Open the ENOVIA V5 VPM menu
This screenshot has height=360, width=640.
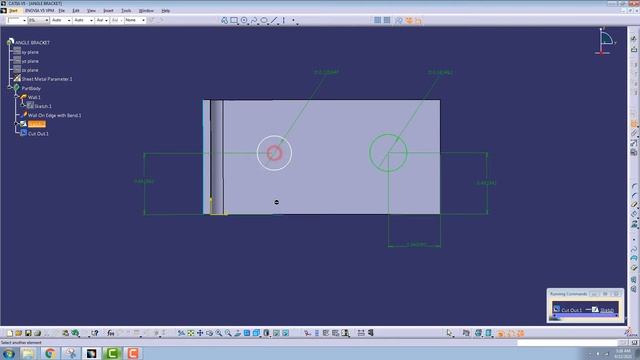click(39, 11)
